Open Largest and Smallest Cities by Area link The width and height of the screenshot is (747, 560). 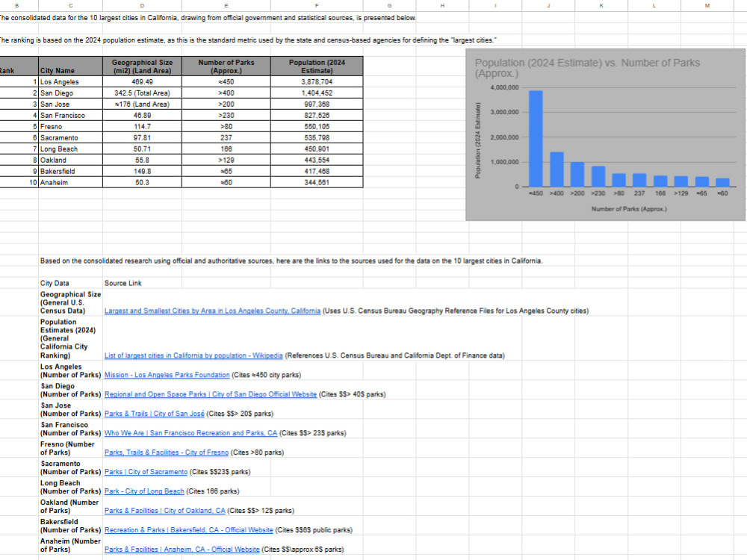coord(212,311)
